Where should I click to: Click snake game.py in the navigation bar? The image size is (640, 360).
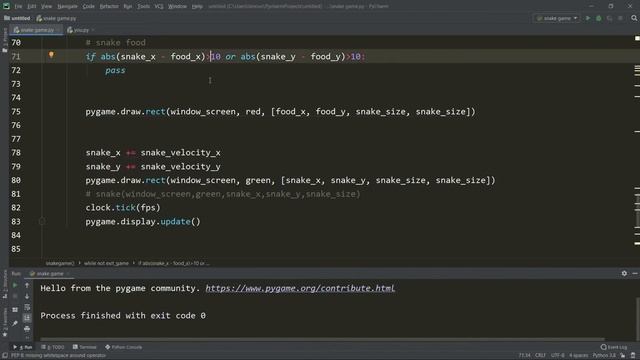[56, 18]
